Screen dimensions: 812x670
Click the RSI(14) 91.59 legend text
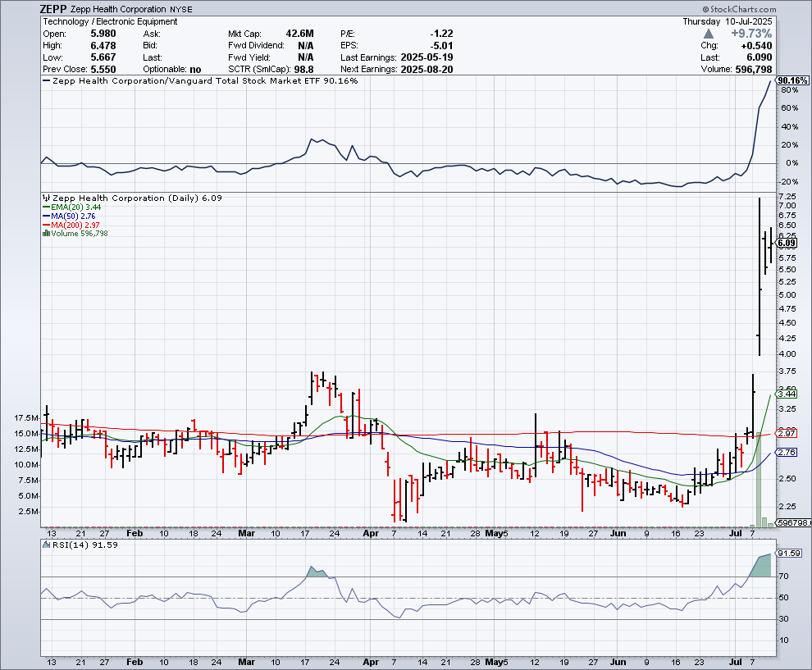click(x=85, y=545)
